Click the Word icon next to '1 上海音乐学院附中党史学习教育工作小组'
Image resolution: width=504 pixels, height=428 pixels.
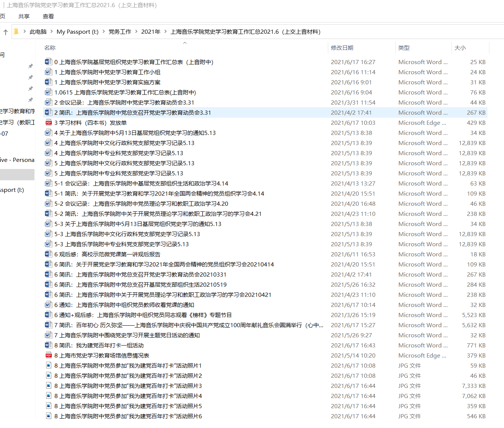pyautogui.click(x=48, y=72)
